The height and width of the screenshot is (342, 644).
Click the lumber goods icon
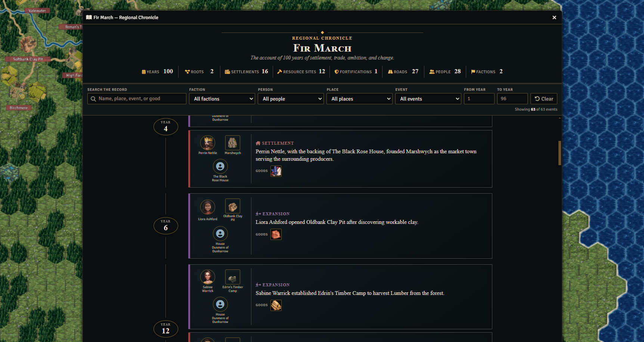pyautogui.click(x=276, y=305)
